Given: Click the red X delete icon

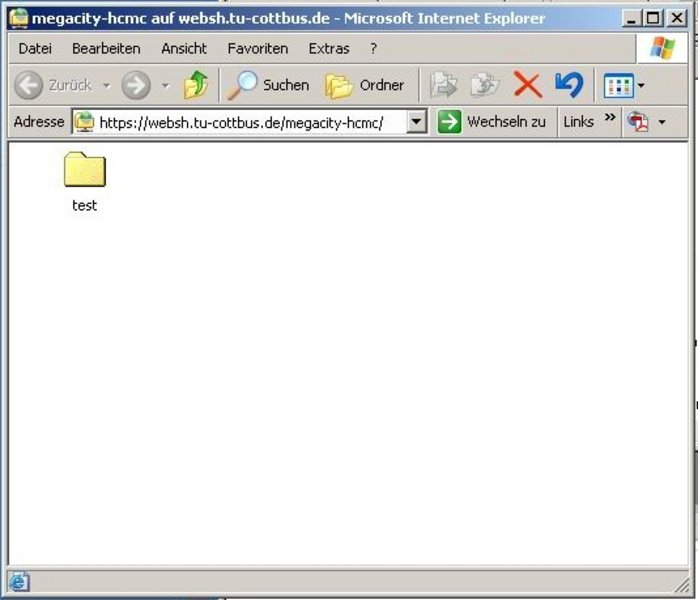Looking at the screenshot, I should click(527, 86).
